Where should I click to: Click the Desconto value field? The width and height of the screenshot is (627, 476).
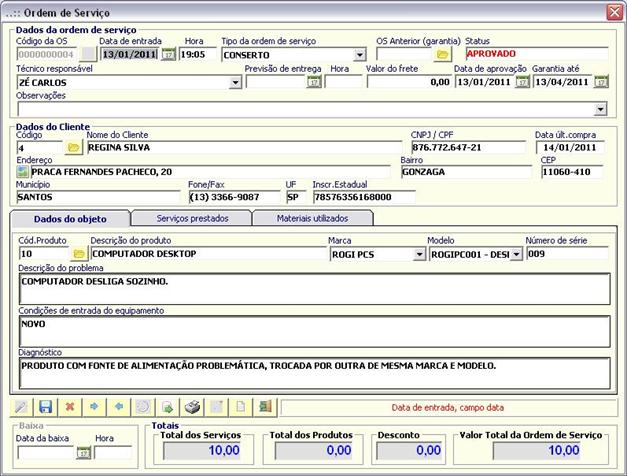(x=410, y=451)
